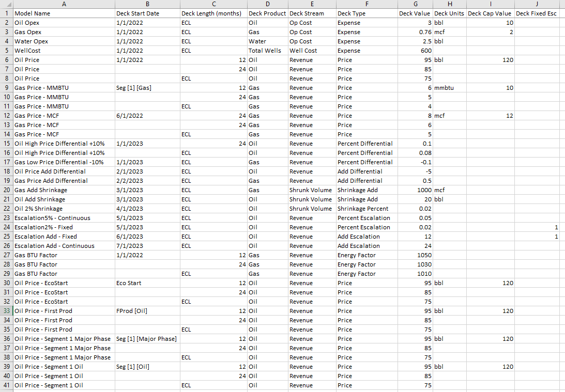Select row header 1
Image resolution: width=565 pixels, height=392 pixels.
[x=6, y=13]
